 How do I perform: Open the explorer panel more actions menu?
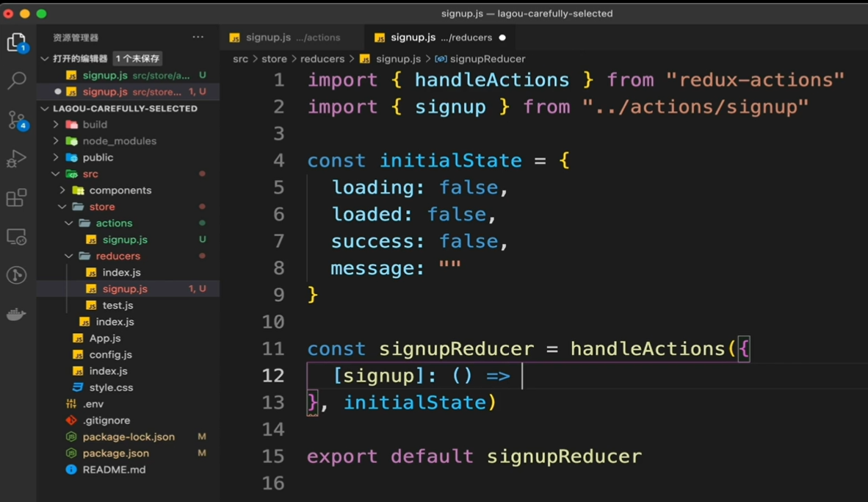(198, 37)
